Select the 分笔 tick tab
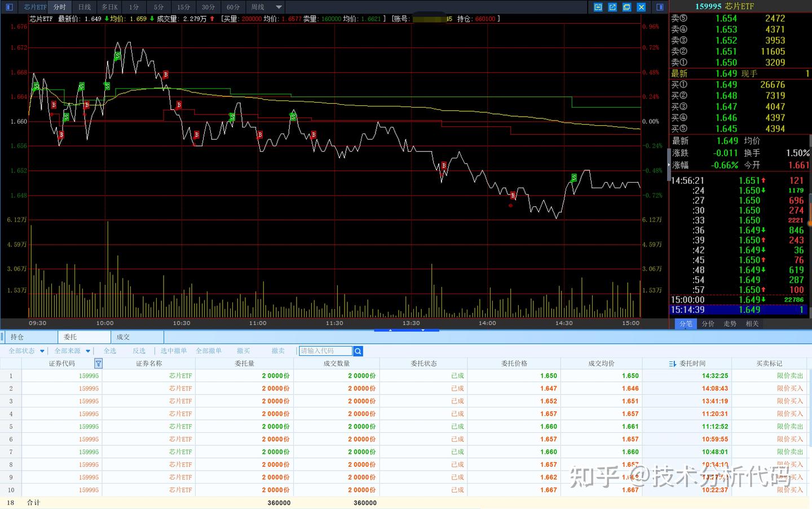Viewport: 812px width, 509px height. [x=686, y=324]
